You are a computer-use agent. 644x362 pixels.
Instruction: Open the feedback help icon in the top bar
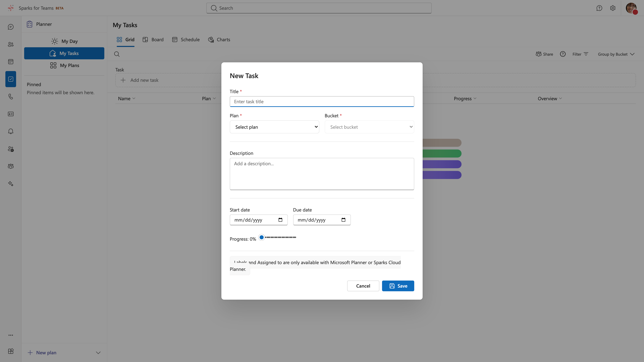[599, 8]
